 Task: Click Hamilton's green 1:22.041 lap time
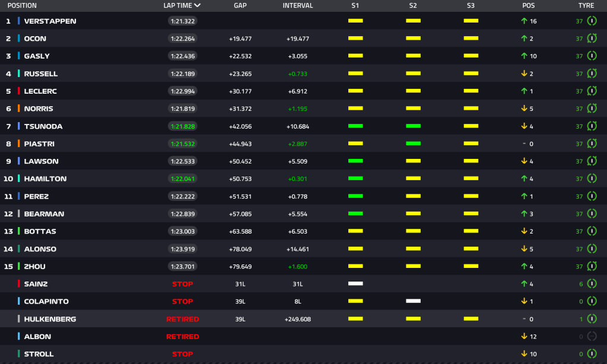click(183, 178)
